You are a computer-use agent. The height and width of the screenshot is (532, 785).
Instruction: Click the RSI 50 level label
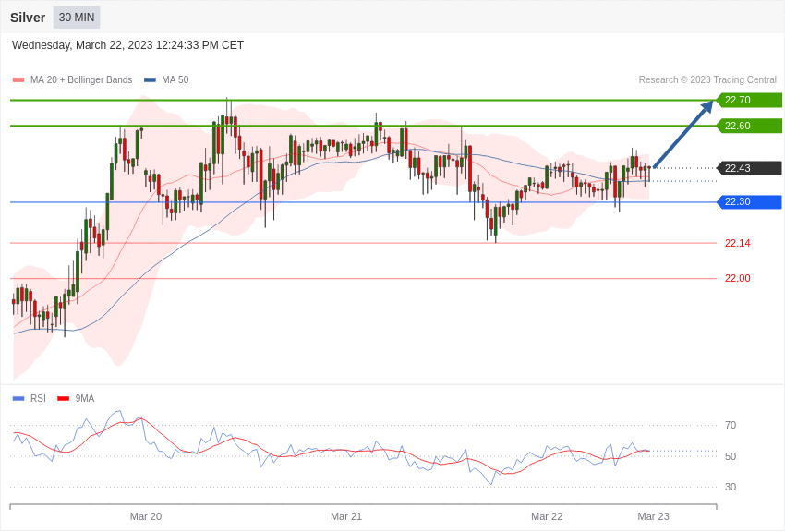[x=731, y=456]
